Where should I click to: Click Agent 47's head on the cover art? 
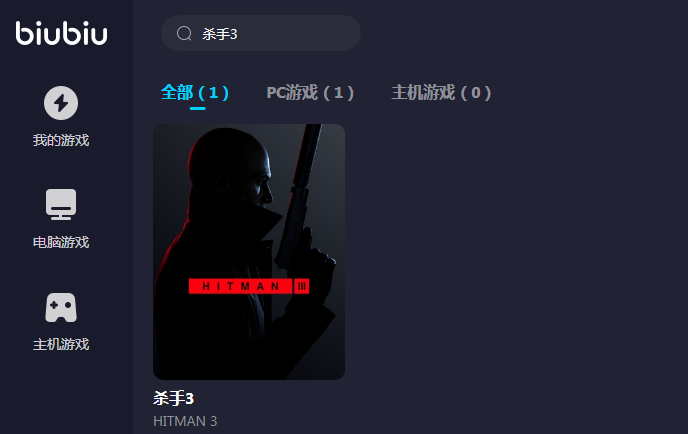click(x=233, y=169)
